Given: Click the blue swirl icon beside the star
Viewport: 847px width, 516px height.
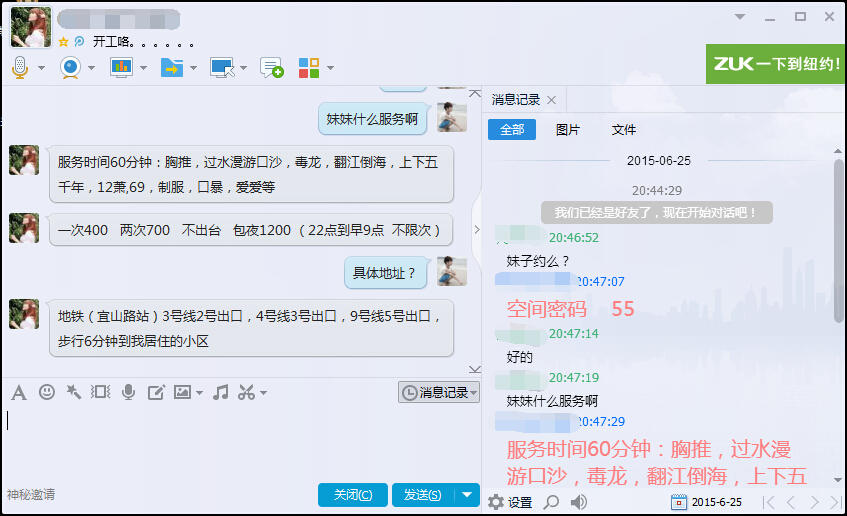Looking at the screenshot, I should 79,41.
